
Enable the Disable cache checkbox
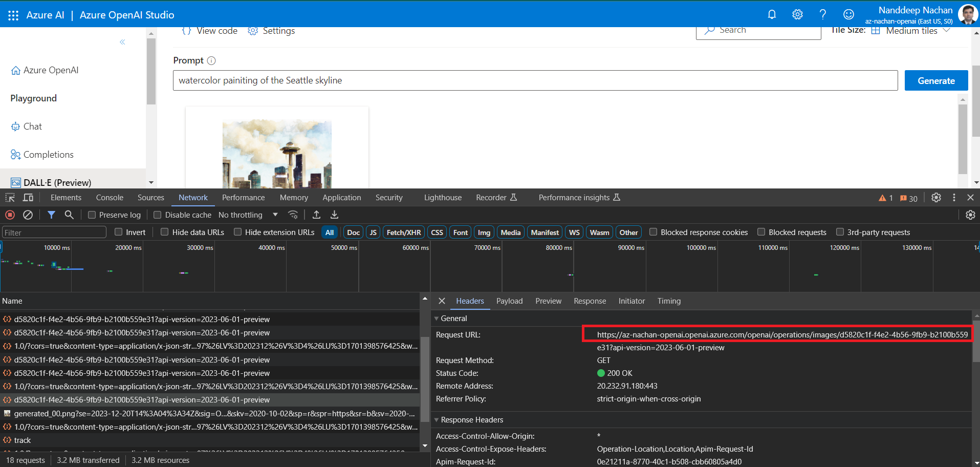[x=158, y=215]
